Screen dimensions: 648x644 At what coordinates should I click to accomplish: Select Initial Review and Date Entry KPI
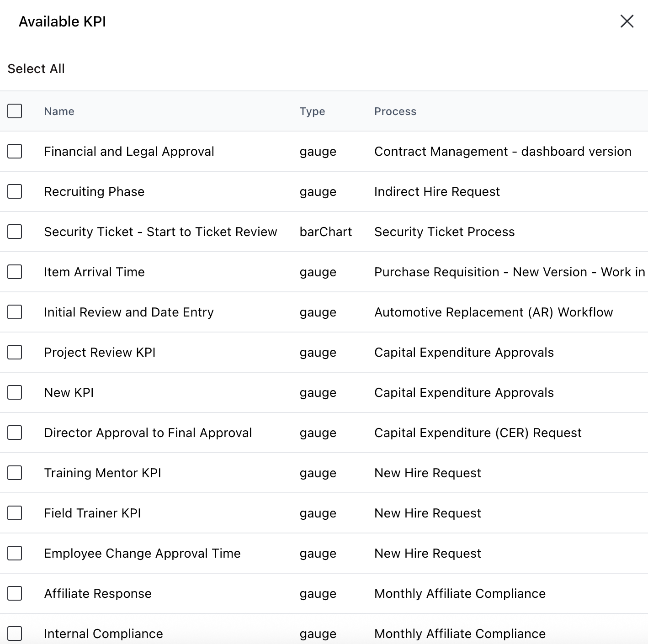pos(14,312)
